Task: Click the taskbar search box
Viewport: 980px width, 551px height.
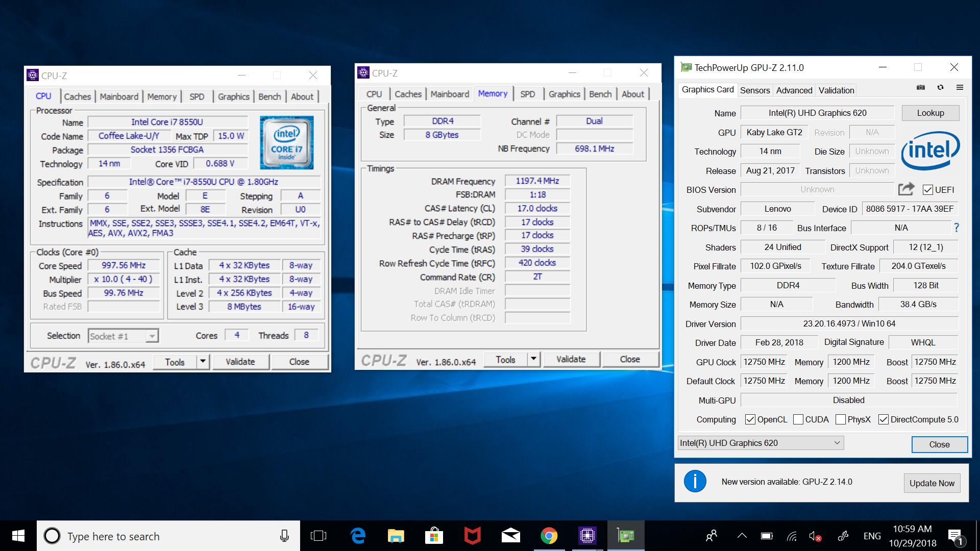Action: coord(168,536)
